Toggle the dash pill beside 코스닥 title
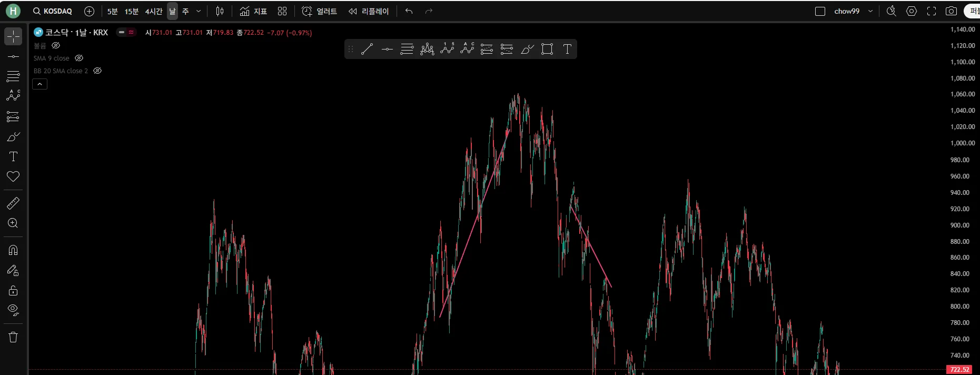Viewport: 980px width, 375px height. tap(122, 33)
